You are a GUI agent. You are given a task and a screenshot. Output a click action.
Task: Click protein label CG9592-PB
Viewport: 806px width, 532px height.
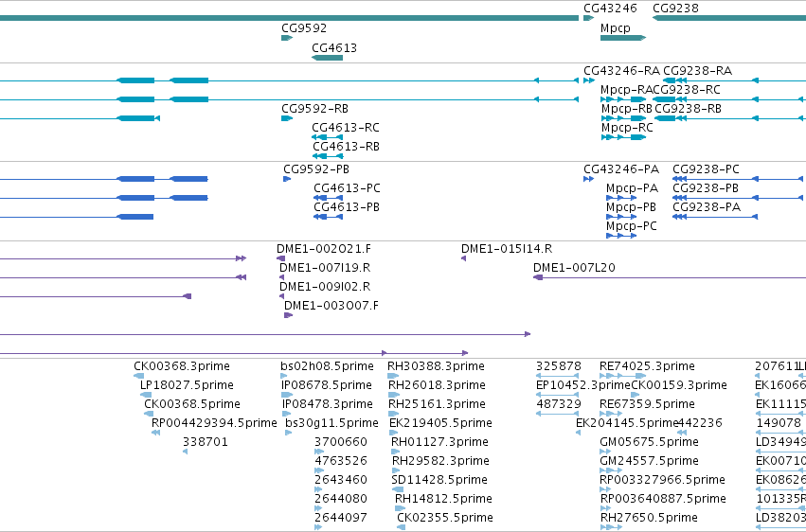(x=316, y=169)
